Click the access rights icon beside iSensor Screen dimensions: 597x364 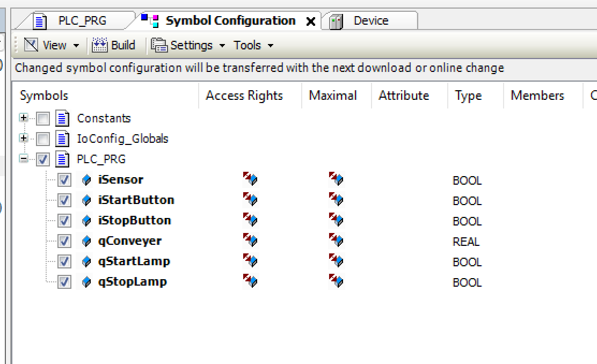(x=250, y=180)
